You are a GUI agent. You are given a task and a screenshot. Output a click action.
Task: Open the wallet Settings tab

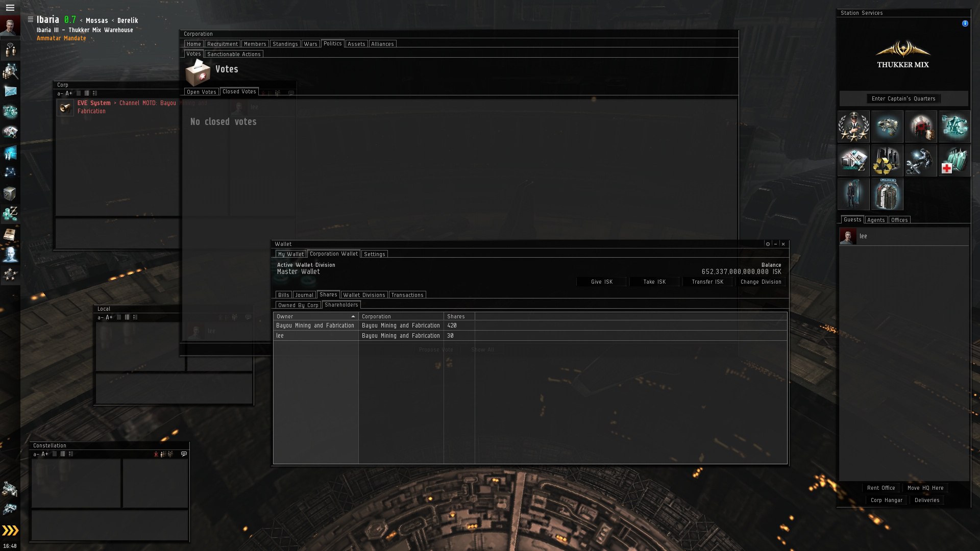click(374, 254)
